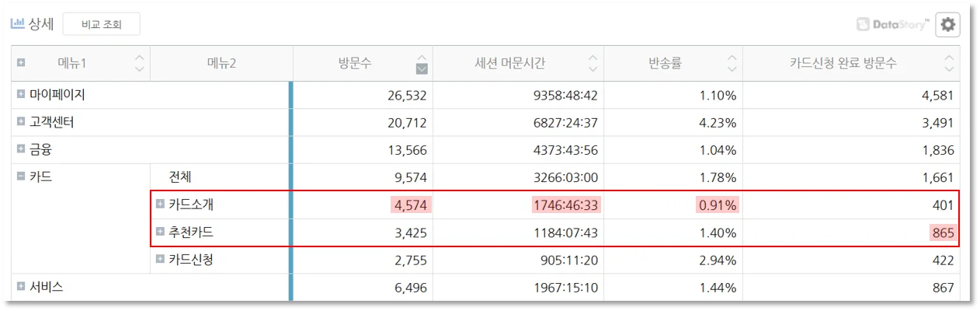Expand the 금융 row
The height and width of the screenshot is (311, 980).
pos(21,149)
